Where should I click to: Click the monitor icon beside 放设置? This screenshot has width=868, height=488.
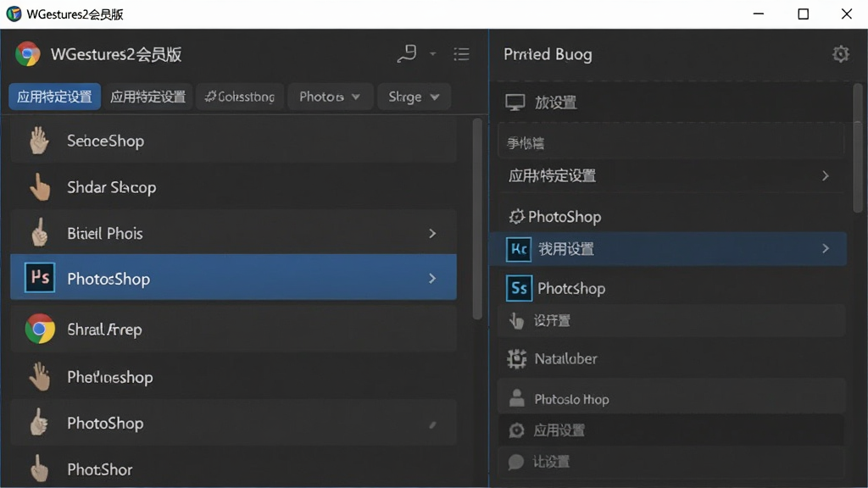pyautogui.click(x=515, y=103)
